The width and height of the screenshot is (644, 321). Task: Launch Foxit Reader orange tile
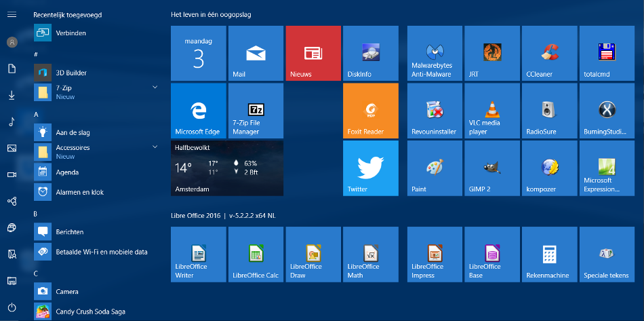point(371,111)
